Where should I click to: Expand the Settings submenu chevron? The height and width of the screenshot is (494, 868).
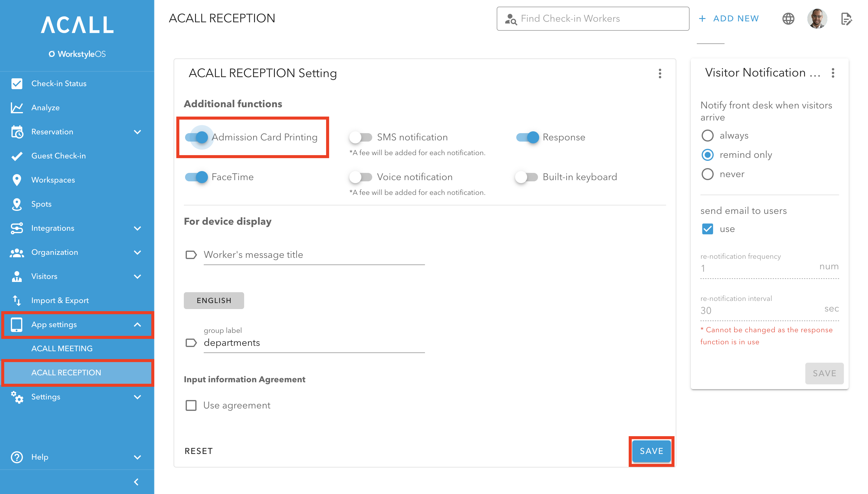pyautogui.click(x=137, y=397)
